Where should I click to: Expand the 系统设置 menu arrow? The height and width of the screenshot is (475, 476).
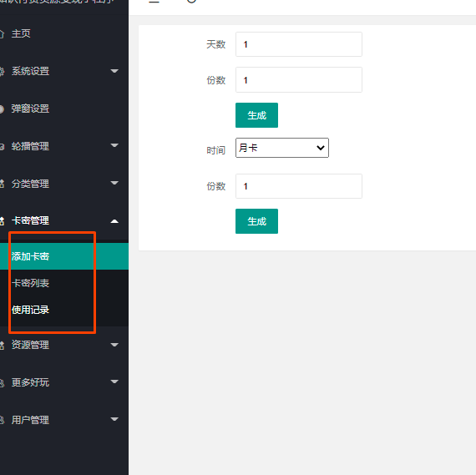click(114, 71)
